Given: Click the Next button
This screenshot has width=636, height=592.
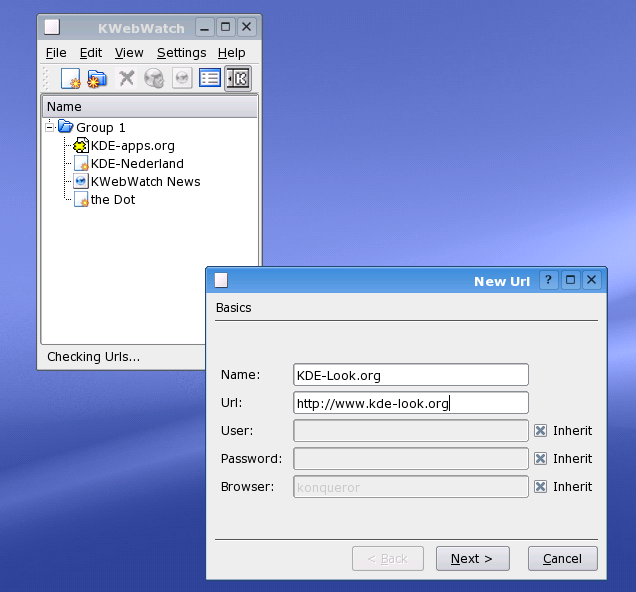Looking at the screenshot, I should click(x=473, y=559).
